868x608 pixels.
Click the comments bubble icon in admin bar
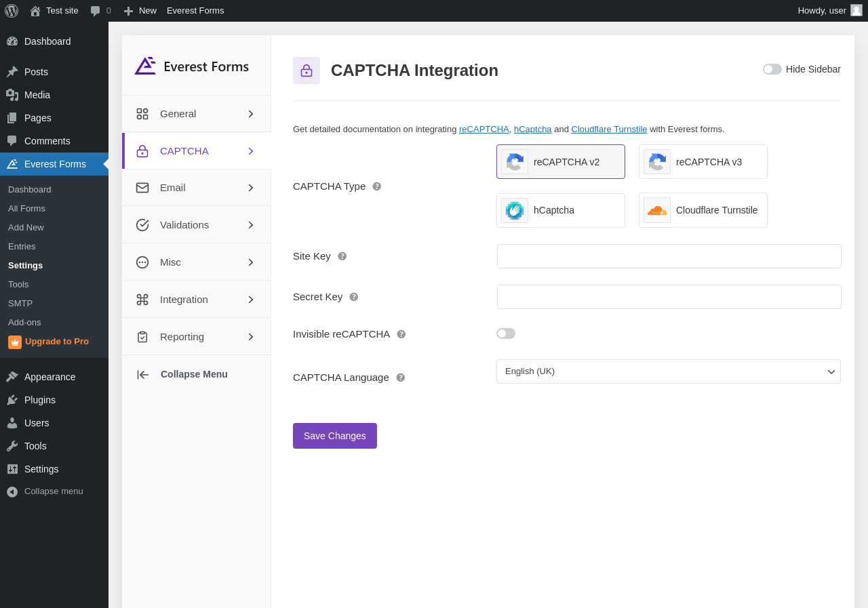point(96,11)
